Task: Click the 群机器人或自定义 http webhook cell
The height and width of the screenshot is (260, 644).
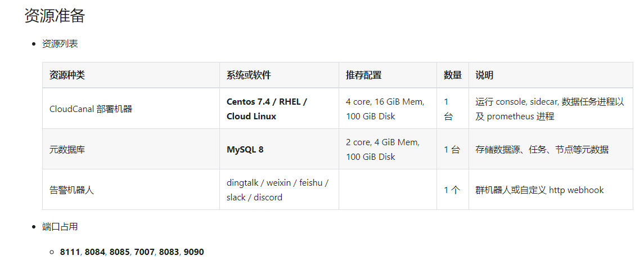Action: point(539,190)
